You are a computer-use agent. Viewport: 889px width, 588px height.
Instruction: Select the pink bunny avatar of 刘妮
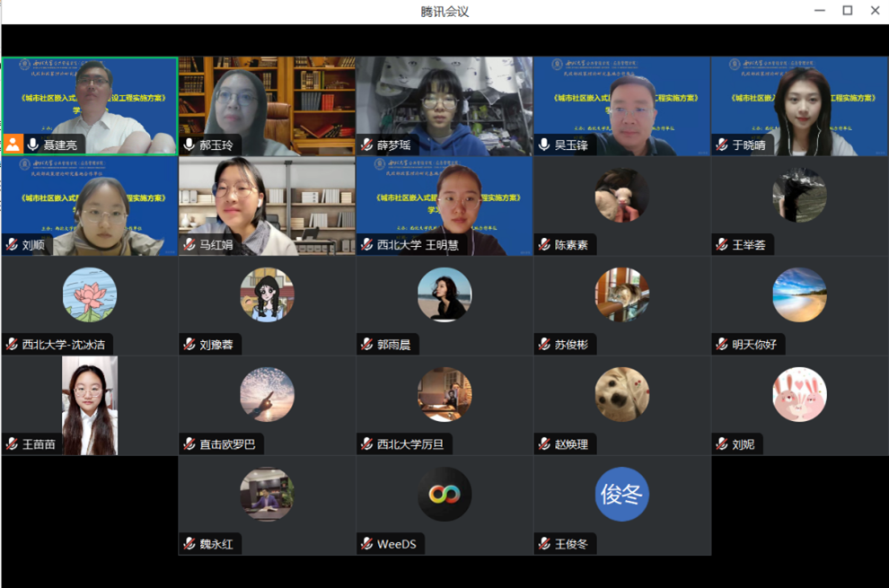[799, 394]
